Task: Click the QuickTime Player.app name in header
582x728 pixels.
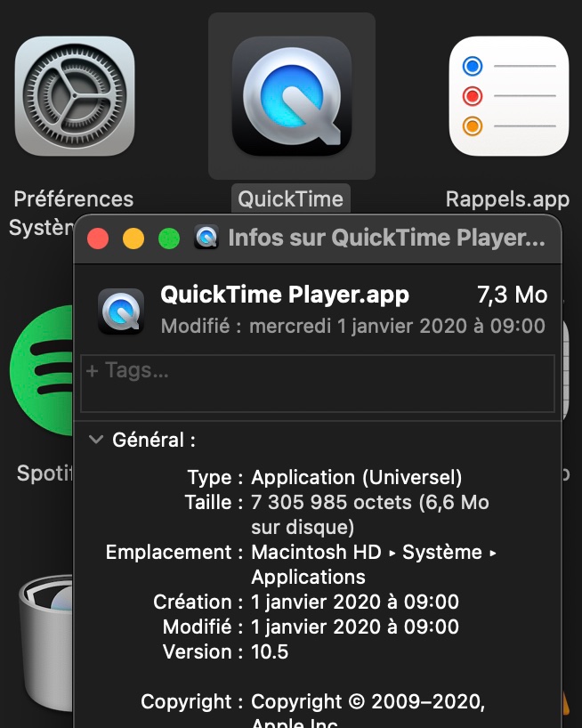Action: 285,295
